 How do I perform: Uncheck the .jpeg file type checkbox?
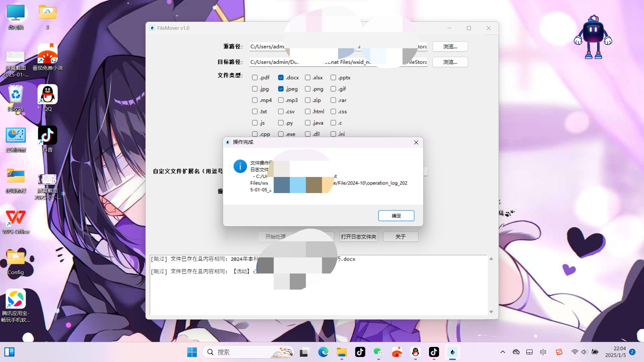coord(281,89)
